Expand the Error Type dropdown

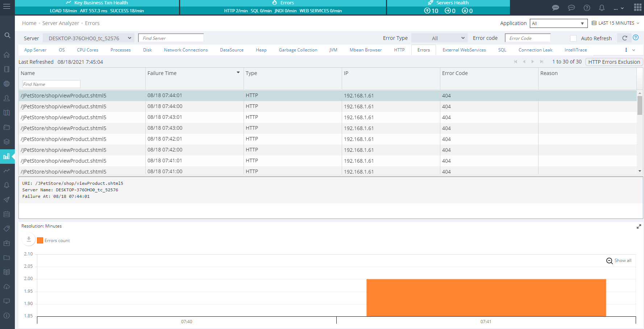tap(440, 38)
